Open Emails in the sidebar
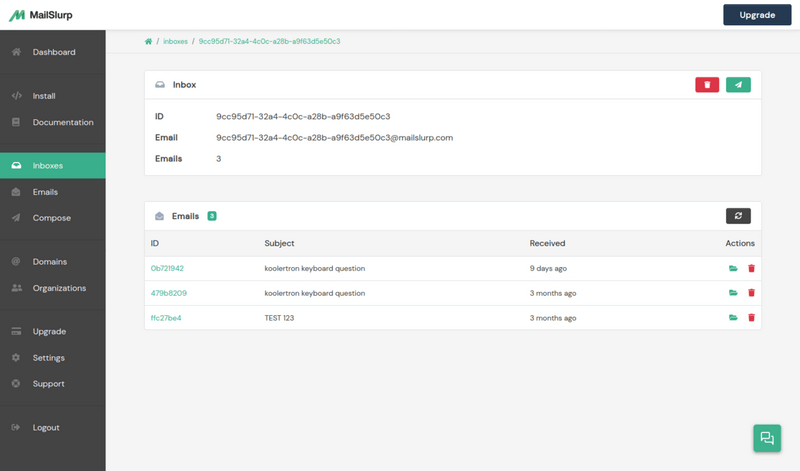800x471 pixels. tap(53, 192)
